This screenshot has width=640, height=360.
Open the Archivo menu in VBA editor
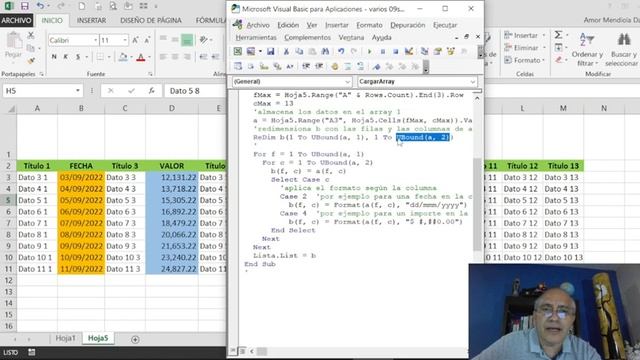pyautogui.click(x=258, y=25)
